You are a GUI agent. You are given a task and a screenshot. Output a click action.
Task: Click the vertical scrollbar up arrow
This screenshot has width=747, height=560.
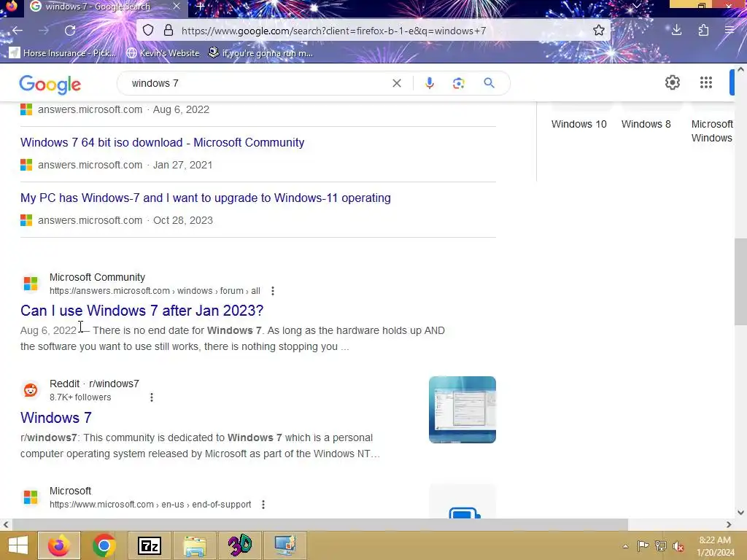pyautogui.click(x=740, y=69)
